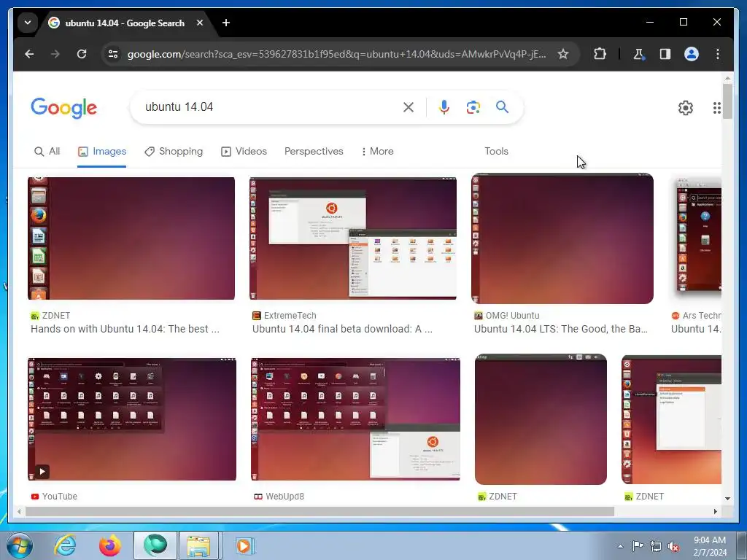Screen dimensions: 747x560
Task: Open Windows Explorer folder in taskbar
Action: [198, 545]
